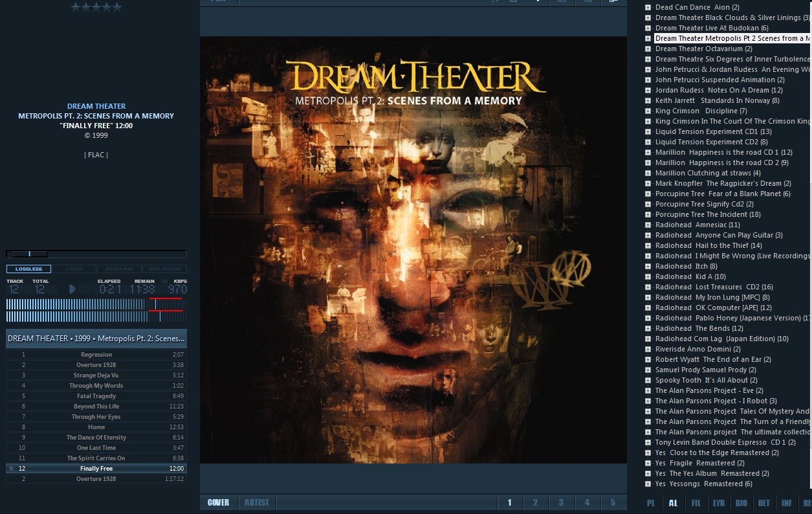Image resolution: width=812 pixels, height=514 pixels.
Task: Select Robert Wyatt The End of an Ear
Action: (713, 359)
